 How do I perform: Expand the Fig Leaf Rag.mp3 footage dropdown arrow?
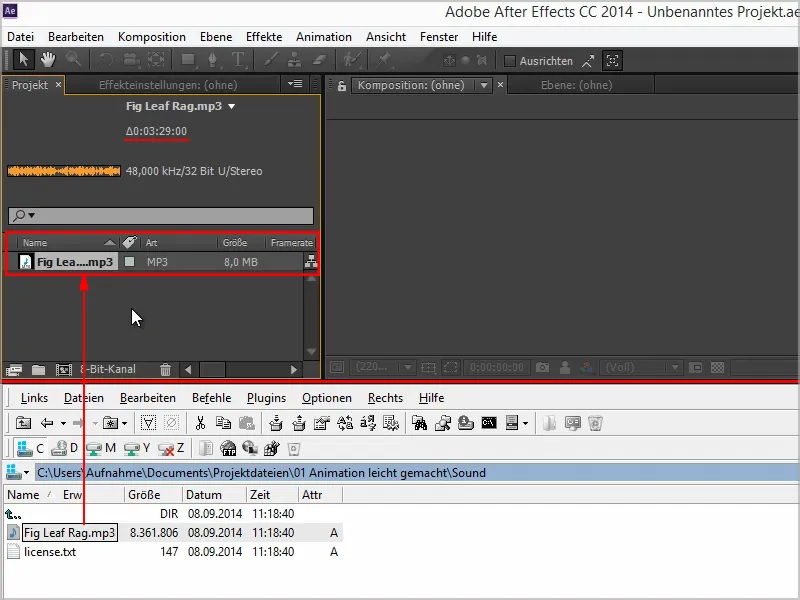pos(232,107)
